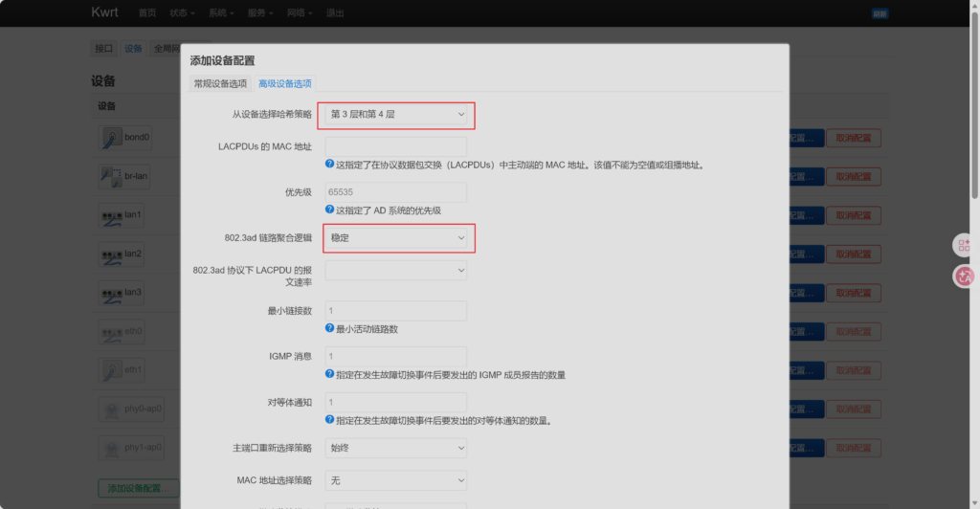Click the 添加设备配置 button below device list
Image resolution: width=980 pixels, height=509 pixels.
138,488
